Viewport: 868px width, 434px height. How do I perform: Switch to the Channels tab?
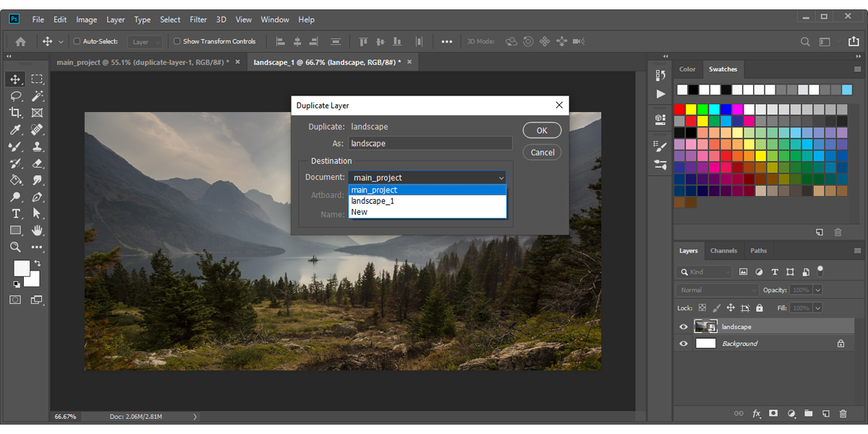click(723, 251)
